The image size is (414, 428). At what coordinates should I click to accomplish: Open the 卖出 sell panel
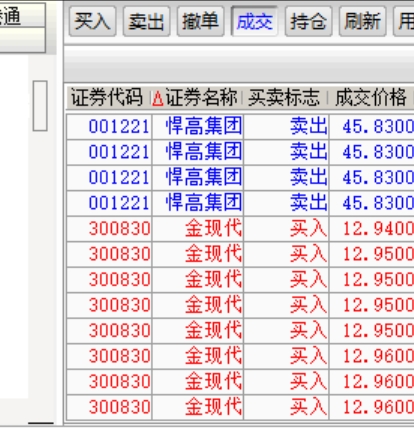pos(146,21)
